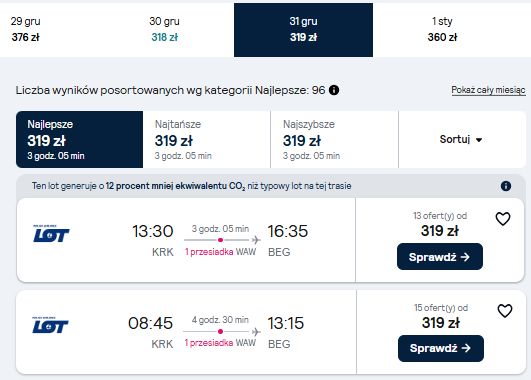Click the LOT logo on 08:45 flight
This screenshot has width=531, height=380.
(50, 325)
